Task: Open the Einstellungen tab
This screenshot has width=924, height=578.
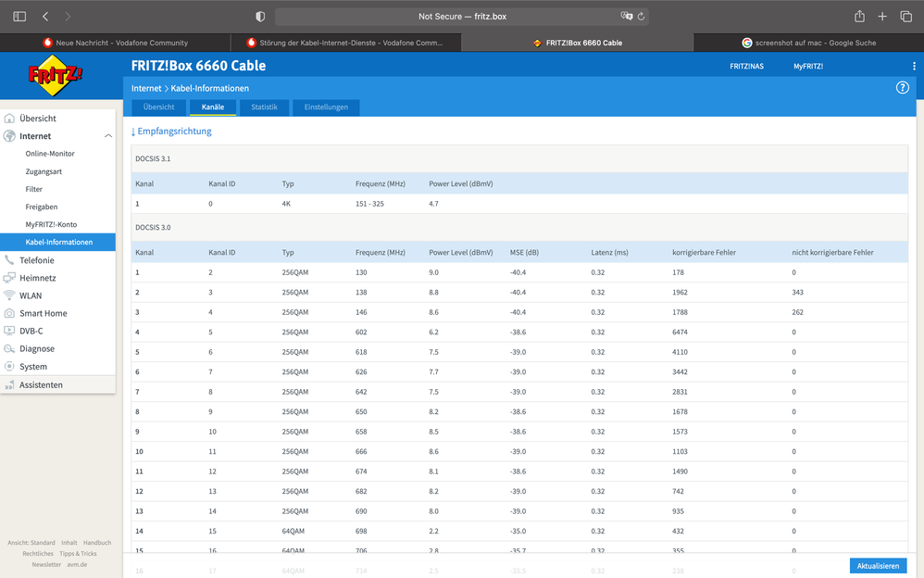Action: (326, 107)
